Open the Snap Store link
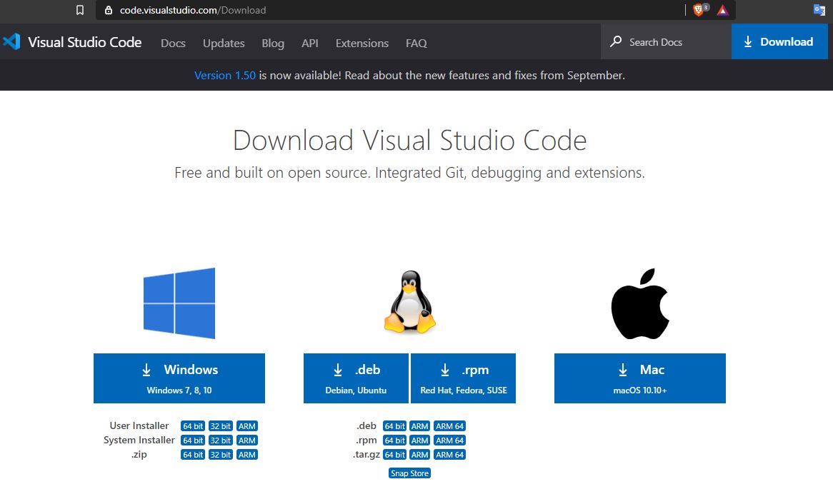The height and width of the screenshot is (504, 833). point(409,473)
